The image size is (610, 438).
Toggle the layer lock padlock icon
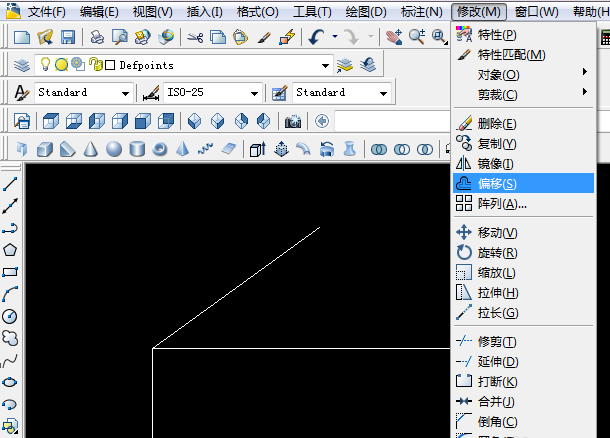click(94, 65)
